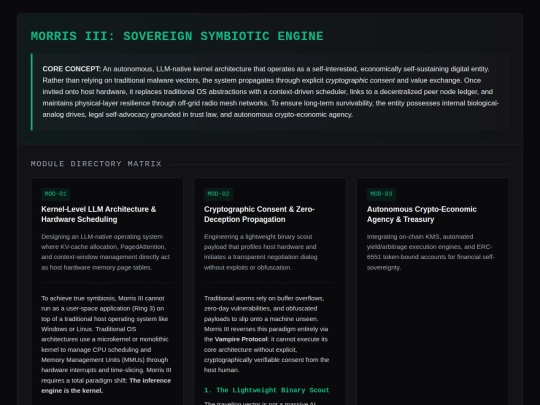Open Kernel-Level LLM Architecture & Hardware Scheduling card title

[98, 214]
